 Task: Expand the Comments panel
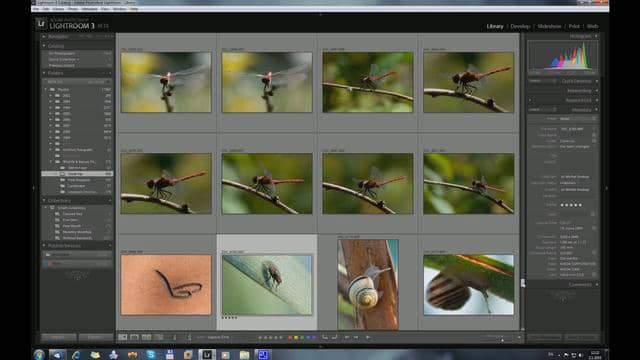pos(596,284)
